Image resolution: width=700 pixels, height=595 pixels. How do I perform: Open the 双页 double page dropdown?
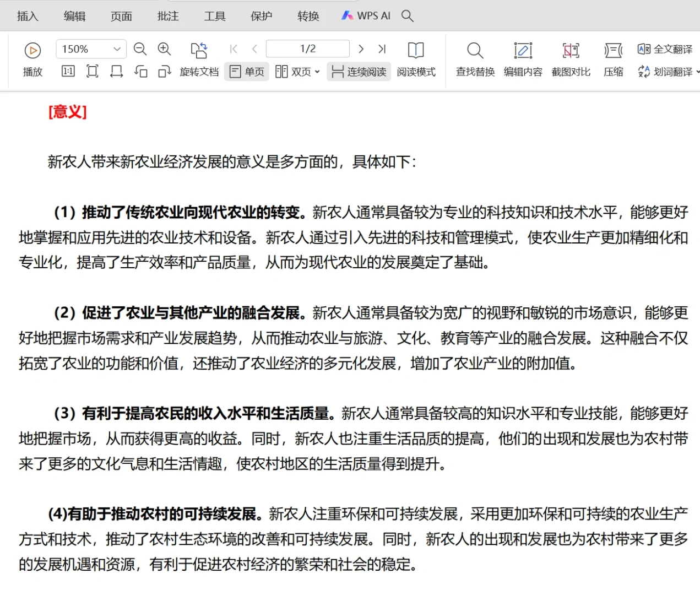click(297, 72)
